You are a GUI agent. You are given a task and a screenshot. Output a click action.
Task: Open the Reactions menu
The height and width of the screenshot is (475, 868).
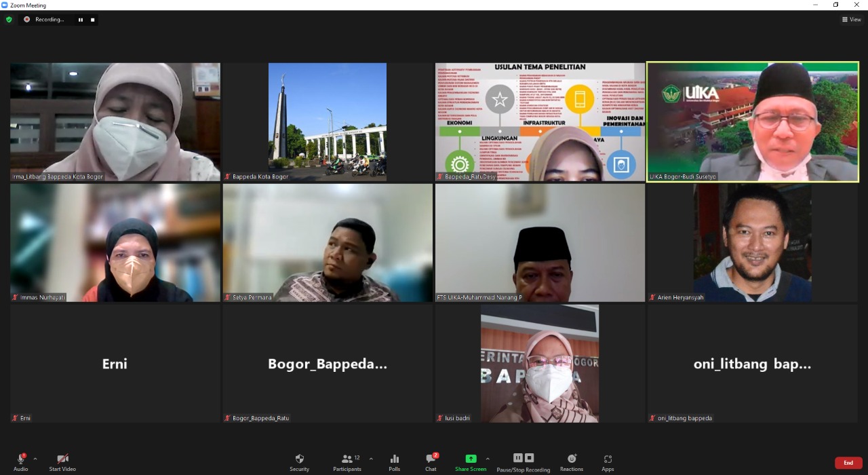[x=572, y=462]
